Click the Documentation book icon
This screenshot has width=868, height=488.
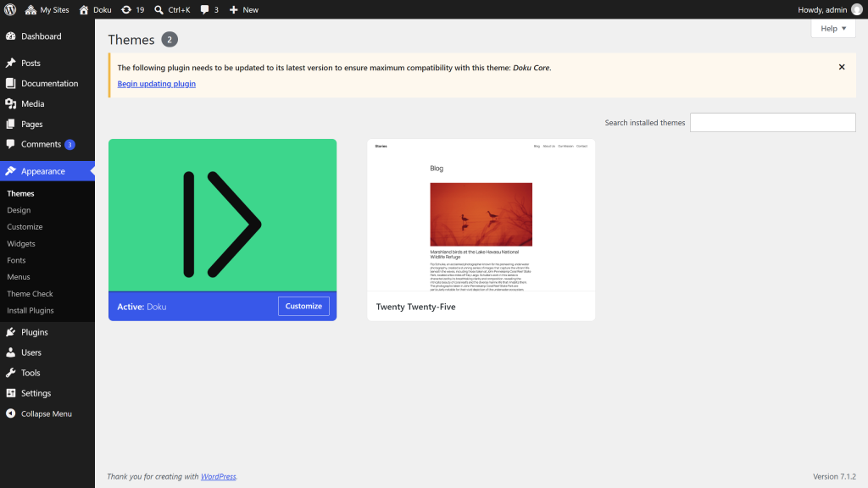tap(10, 83)
